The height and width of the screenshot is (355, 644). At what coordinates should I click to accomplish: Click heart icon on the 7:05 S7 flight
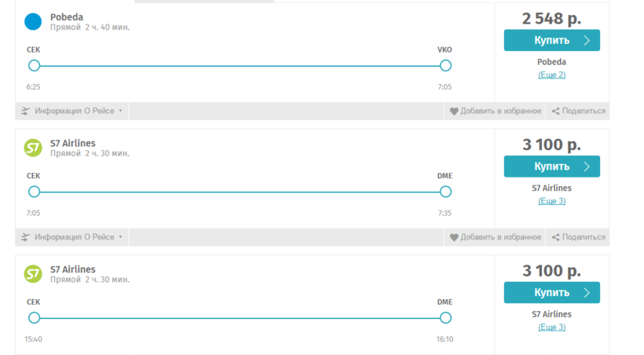454,237
